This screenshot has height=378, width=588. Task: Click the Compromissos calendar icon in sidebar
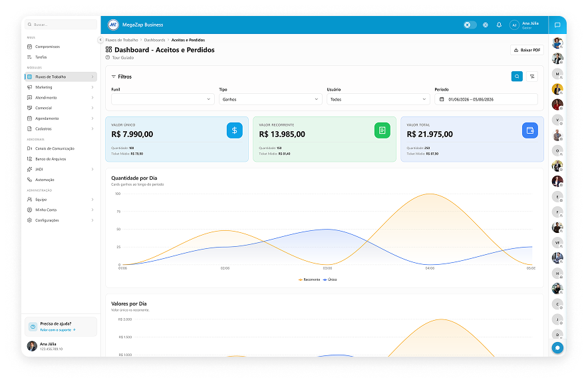pos(30,47)
